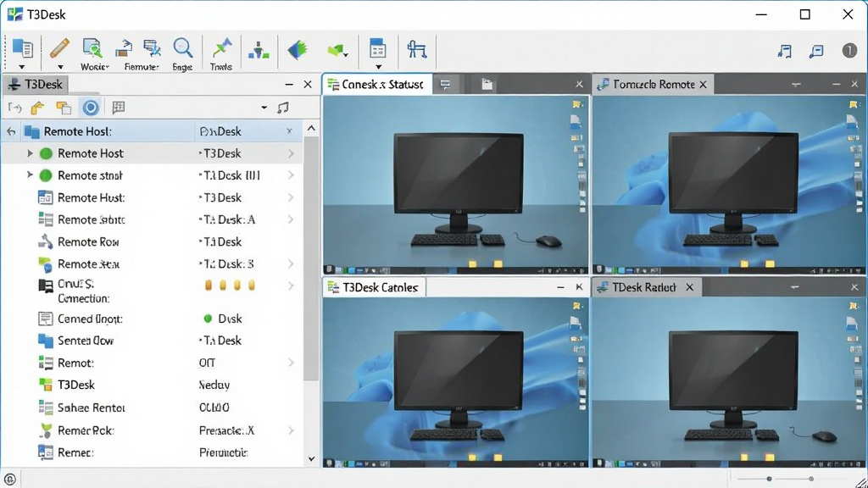Click the grid table icon in T3Desk panel toolbar

[x=119, y=108]
